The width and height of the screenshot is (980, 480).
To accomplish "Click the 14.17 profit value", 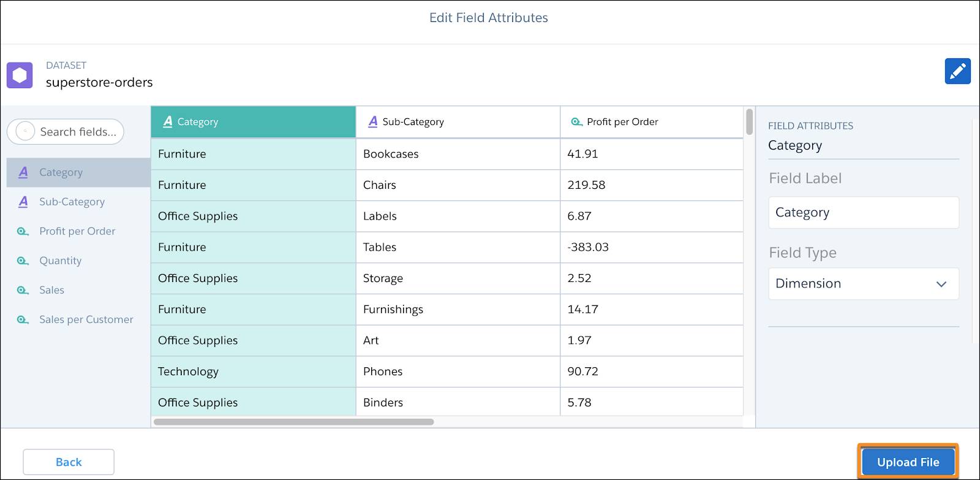I will (582, 310).
